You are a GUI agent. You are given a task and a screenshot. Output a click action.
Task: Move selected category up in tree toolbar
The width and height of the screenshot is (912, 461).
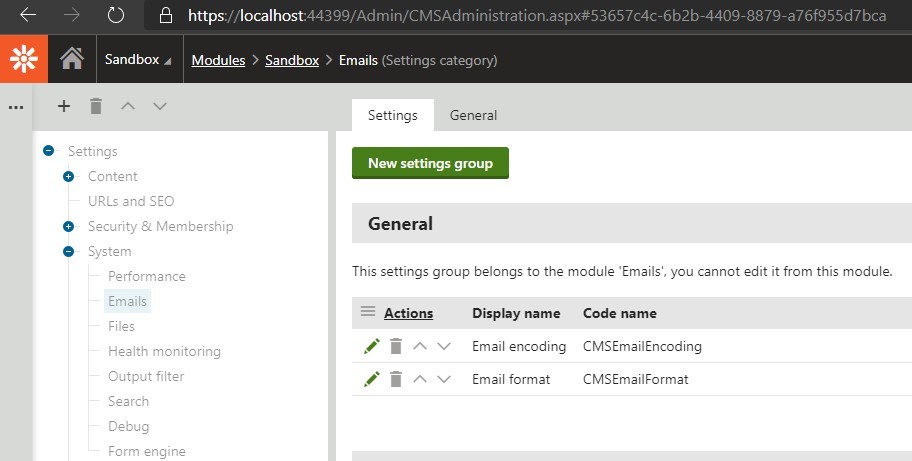click(128, 106)
